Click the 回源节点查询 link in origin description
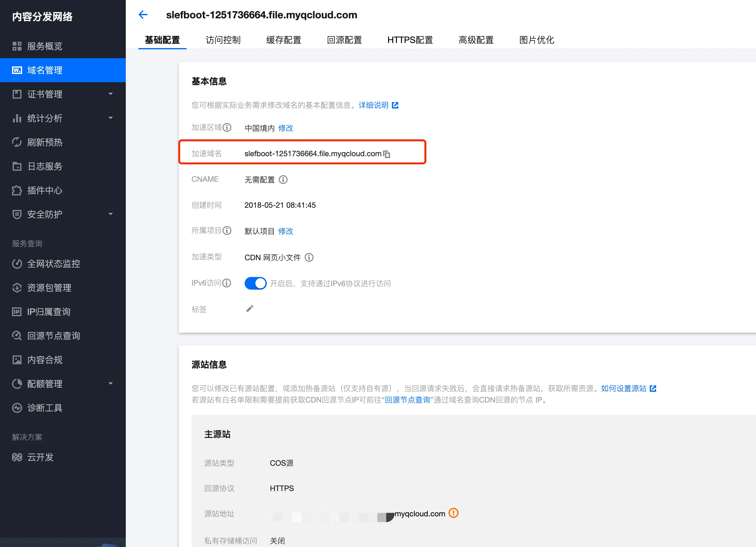The image size is (756, 547). tap(407, 400)
